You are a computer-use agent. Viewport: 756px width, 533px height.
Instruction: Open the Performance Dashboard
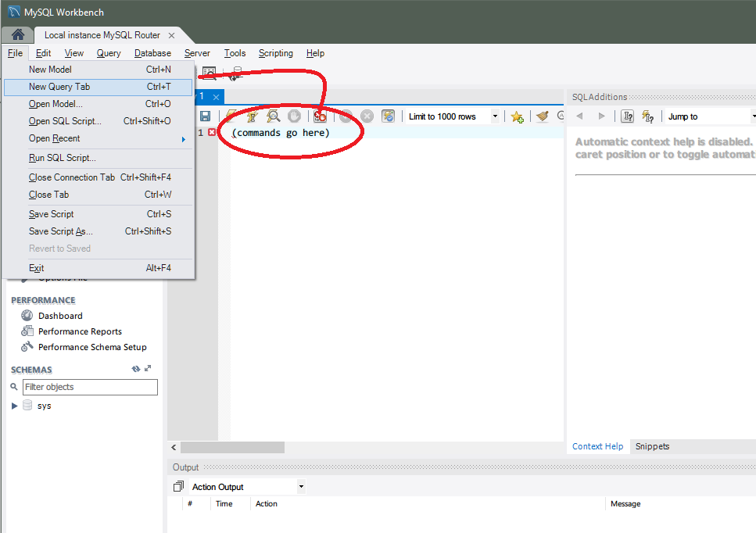click(60, 316)
